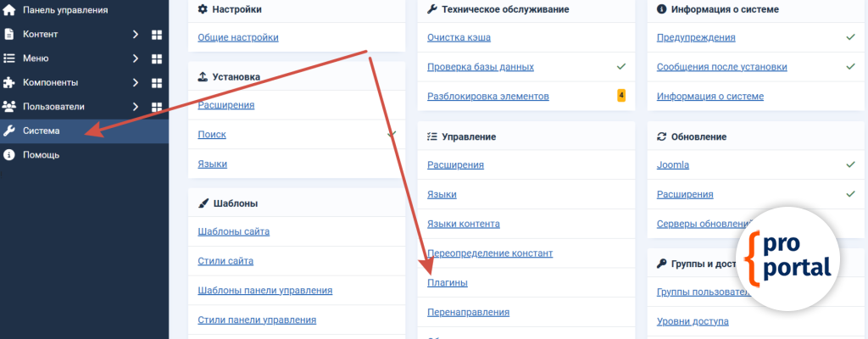Click the Content dashboard grid icon
This screenshot has height=339, width=868.
[156, 35]
